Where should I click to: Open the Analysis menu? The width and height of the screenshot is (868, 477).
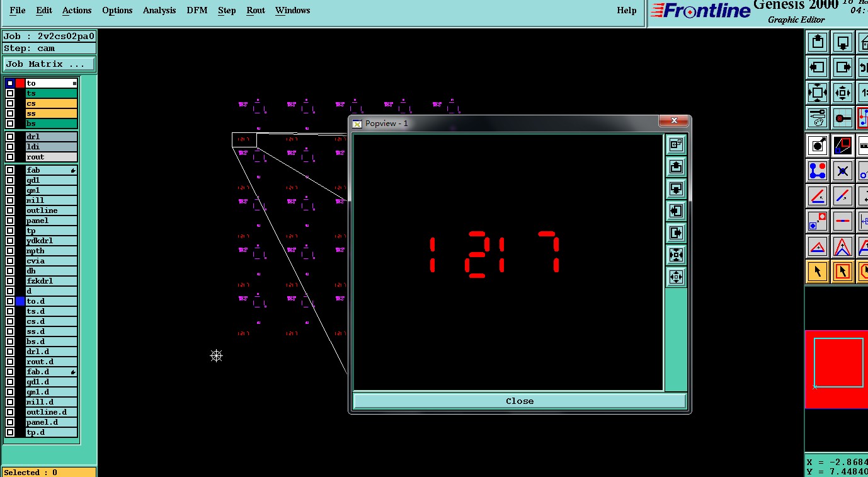click(x=159, y=10)
